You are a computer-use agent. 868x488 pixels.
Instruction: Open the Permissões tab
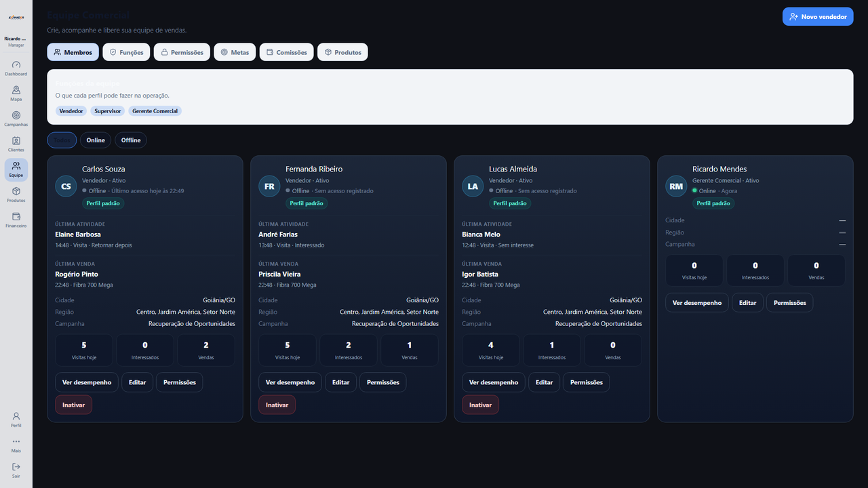[182, 52]
